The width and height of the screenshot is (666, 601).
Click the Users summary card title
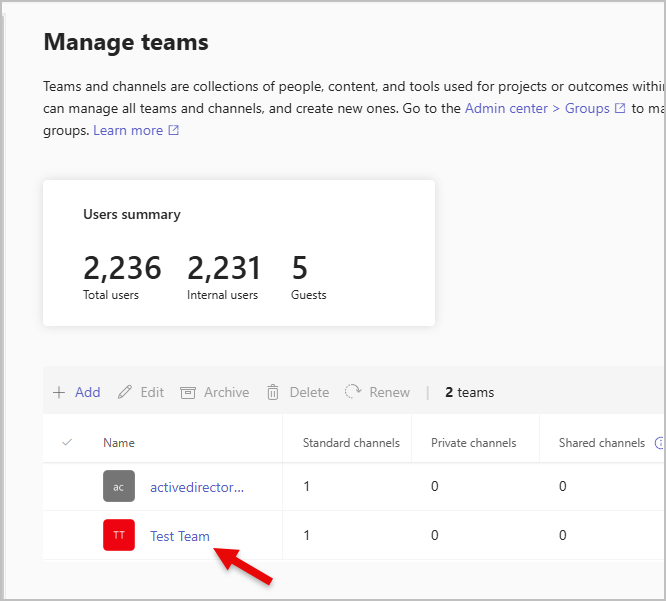[132, 214]
